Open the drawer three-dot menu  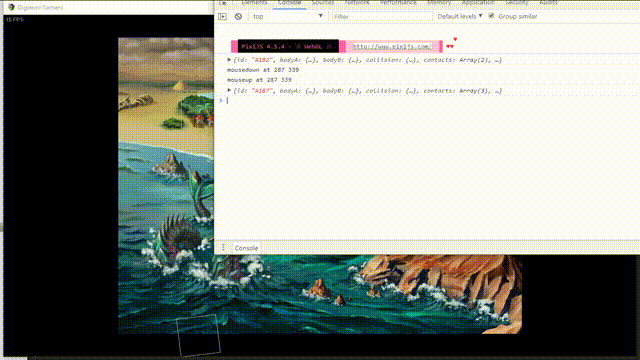(223, 248)
